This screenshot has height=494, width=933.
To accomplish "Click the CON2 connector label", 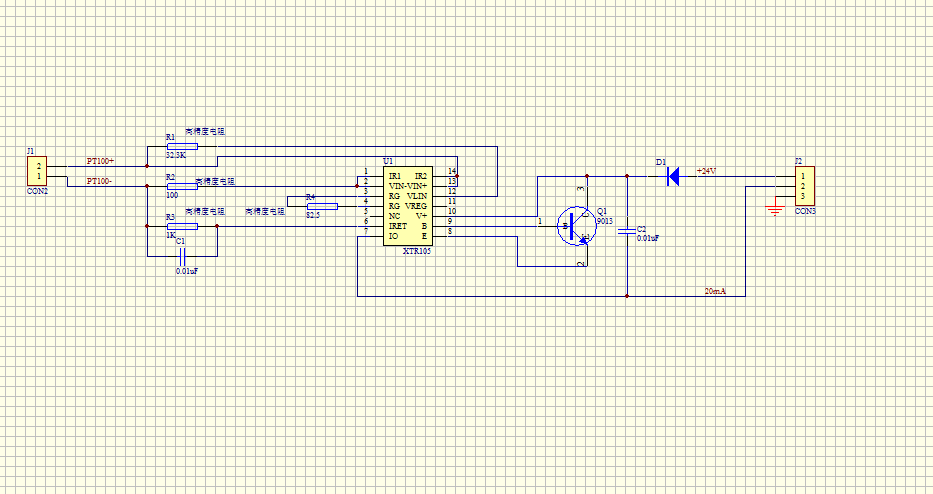I will [x=37, y=192].
